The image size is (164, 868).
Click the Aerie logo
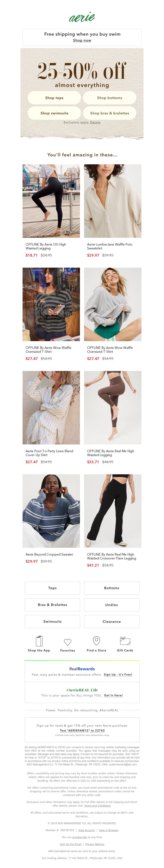[82, 17]
